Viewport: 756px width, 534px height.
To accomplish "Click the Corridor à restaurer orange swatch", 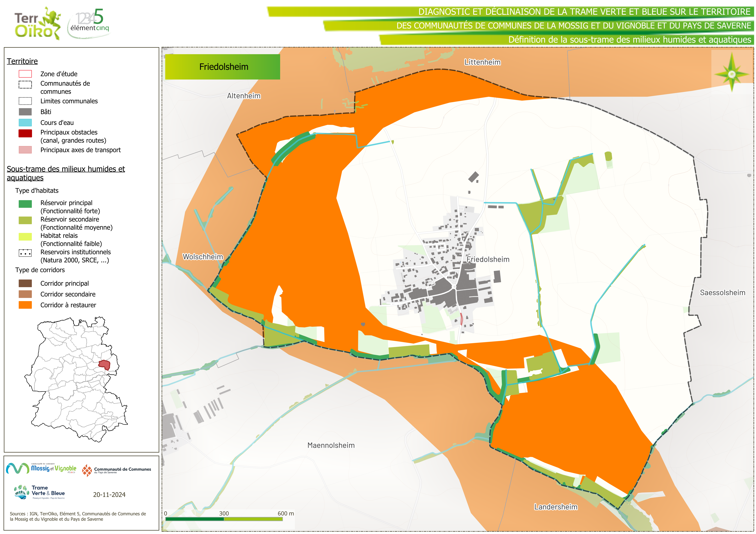I will pyautogui.click(x=25, y=305).
